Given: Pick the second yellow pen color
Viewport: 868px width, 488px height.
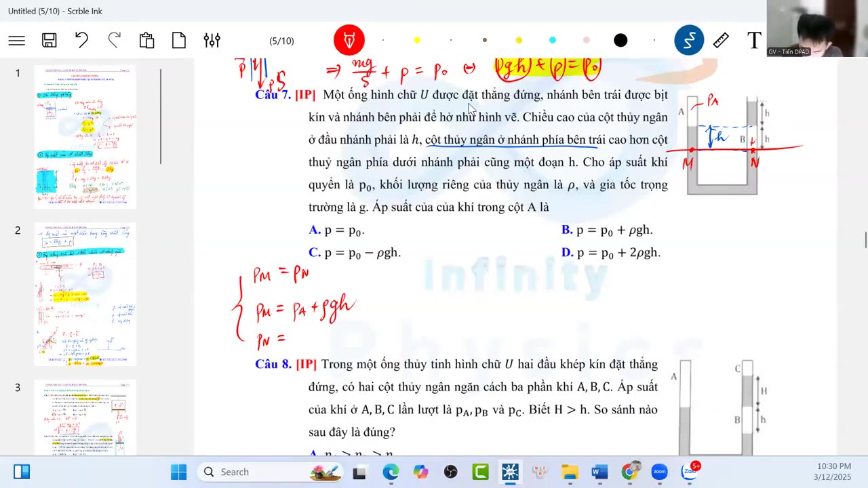Looking at the screenshot, I should tap(519, 41).
